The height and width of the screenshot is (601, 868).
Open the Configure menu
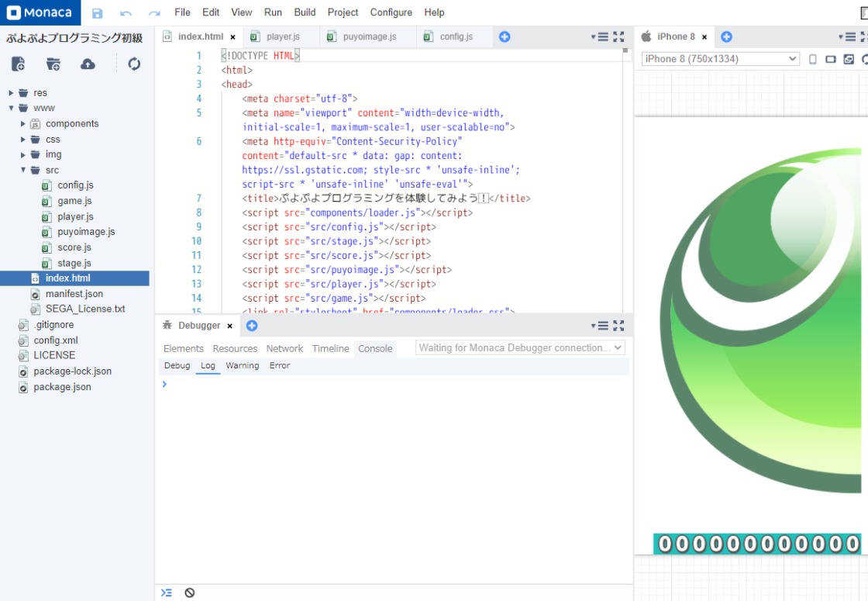coord(391,12)
